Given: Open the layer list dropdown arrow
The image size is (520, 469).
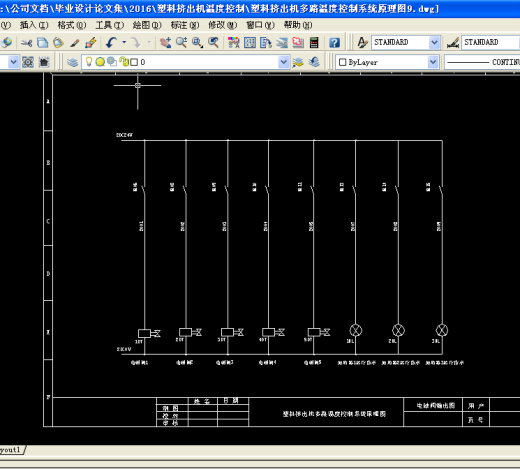Looking at the screenshot, I should pyautogui.click(x=283, y=62).
